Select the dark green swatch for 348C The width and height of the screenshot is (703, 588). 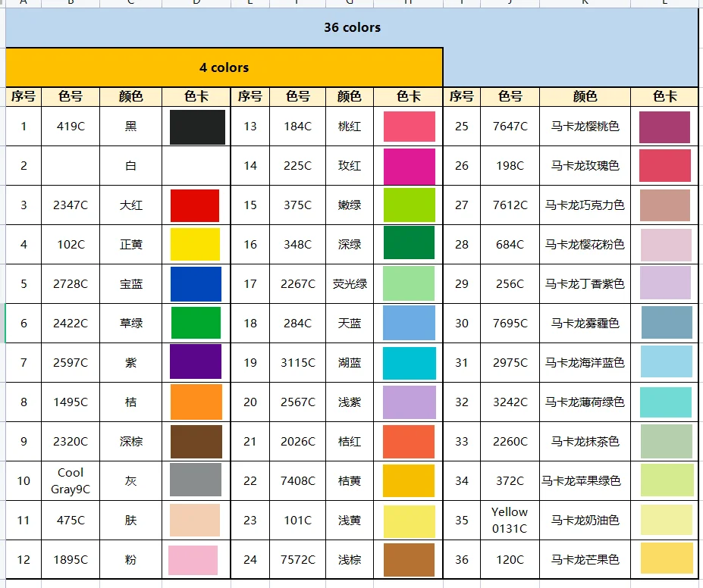pos(409,242)
